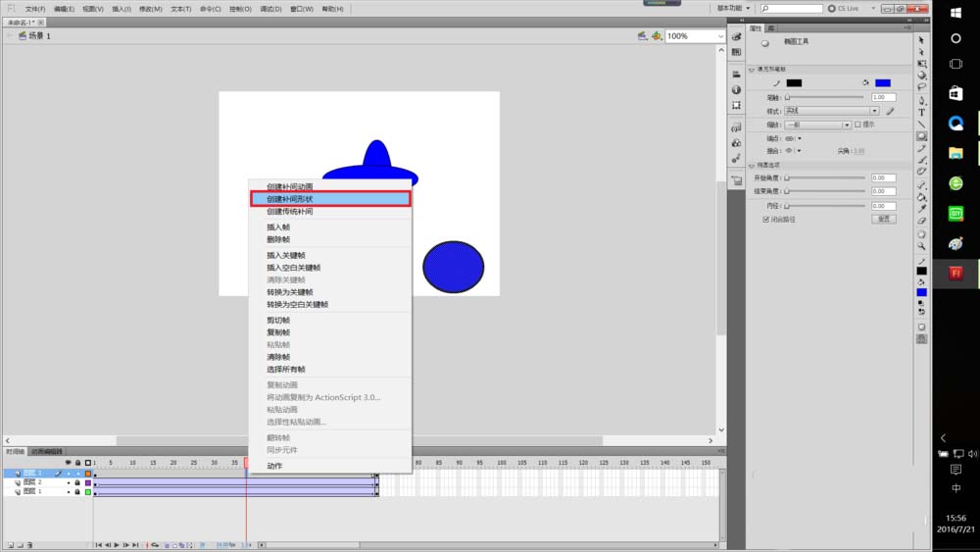The width and height of the screenshot is (980, 552).
Task: Click the Delete layer trash icon
Action: click(29, 545)
